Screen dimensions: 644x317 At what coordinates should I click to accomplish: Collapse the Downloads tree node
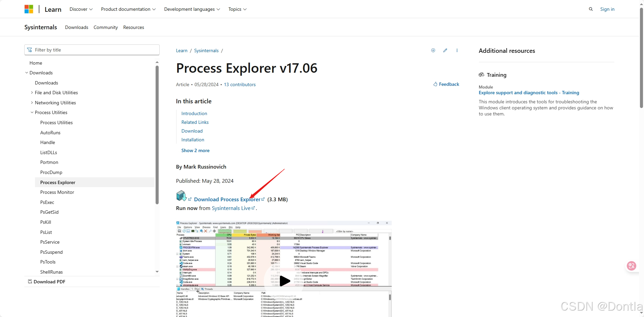(27, 73)
